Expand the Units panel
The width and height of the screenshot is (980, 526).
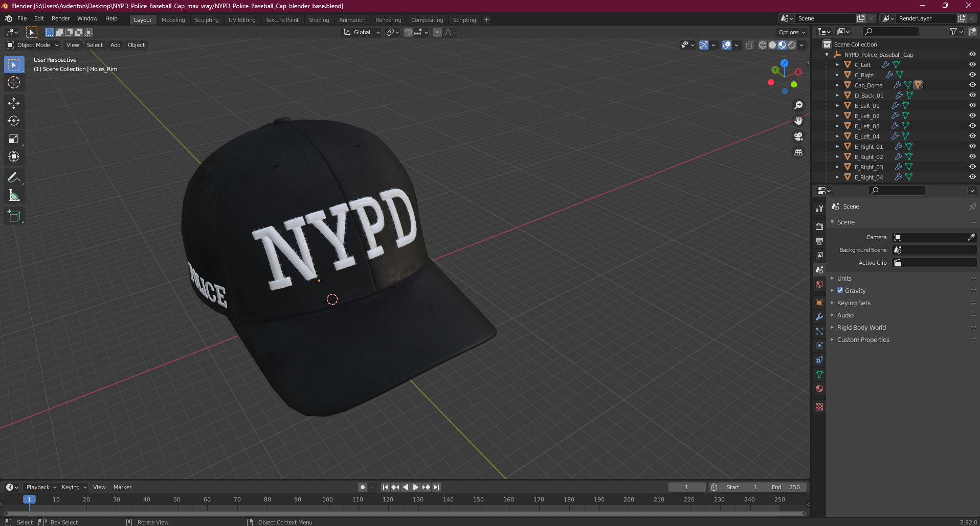844,278
